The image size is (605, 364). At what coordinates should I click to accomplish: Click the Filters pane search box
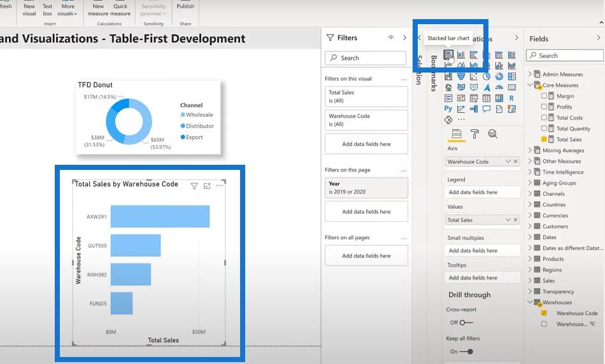pos(366,58)
